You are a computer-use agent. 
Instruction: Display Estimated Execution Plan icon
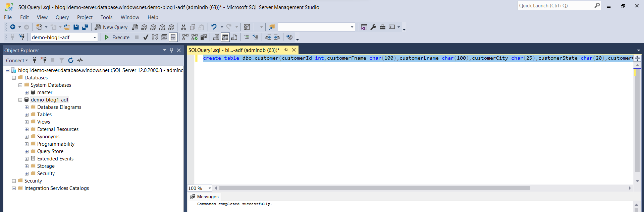tap(155, 37)
